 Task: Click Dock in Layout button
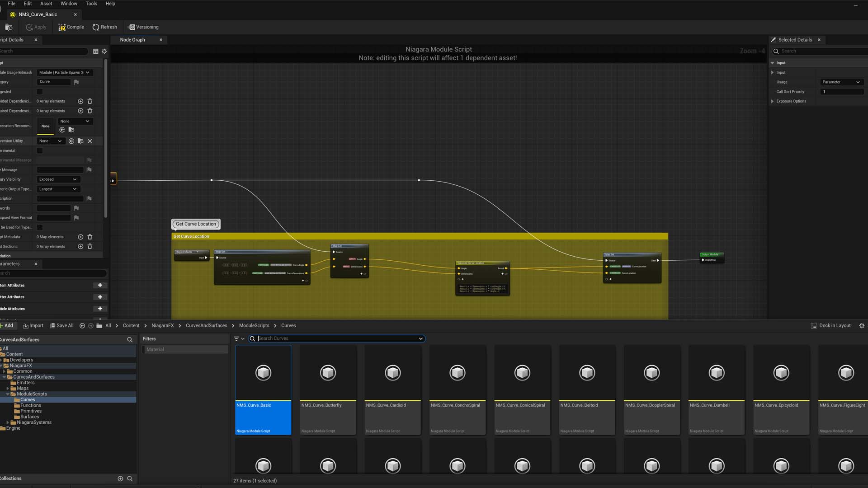pos(830,326)
